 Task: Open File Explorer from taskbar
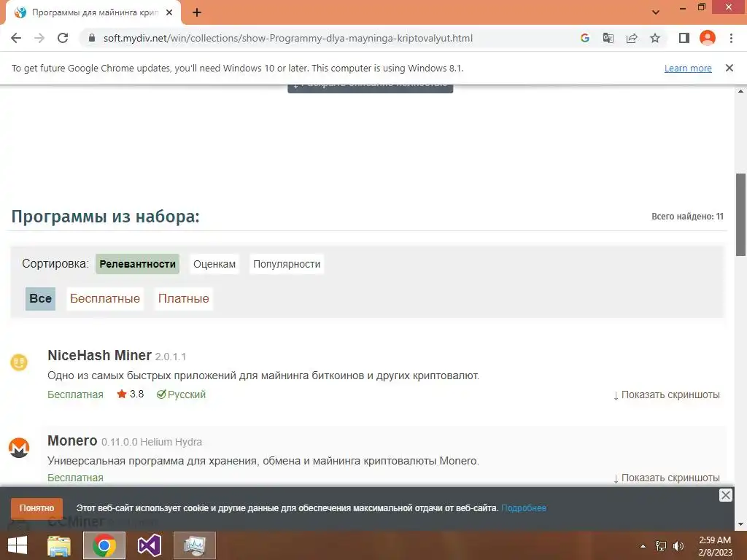(59, 545)
